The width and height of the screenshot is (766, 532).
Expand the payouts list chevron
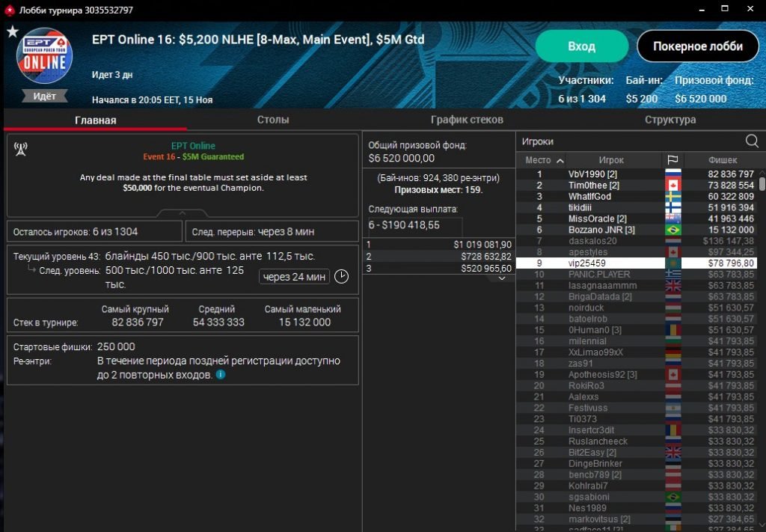(x=500, y=278)
